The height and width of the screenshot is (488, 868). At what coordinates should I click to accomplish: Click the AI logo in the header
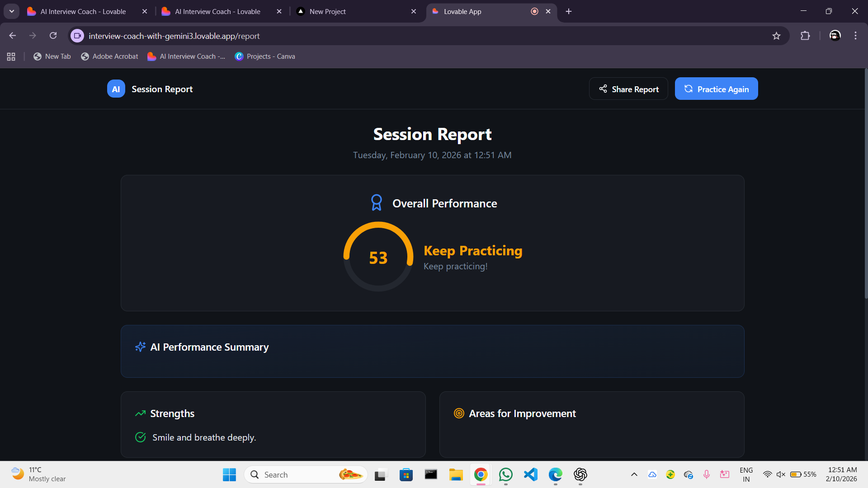click(116, 89)
